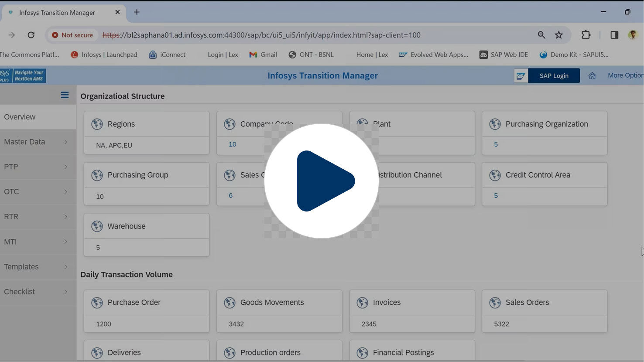This screenshot has height=362, width=644.
Task: Click the Sales Orders globe icon
Action: tap(495, 302)
